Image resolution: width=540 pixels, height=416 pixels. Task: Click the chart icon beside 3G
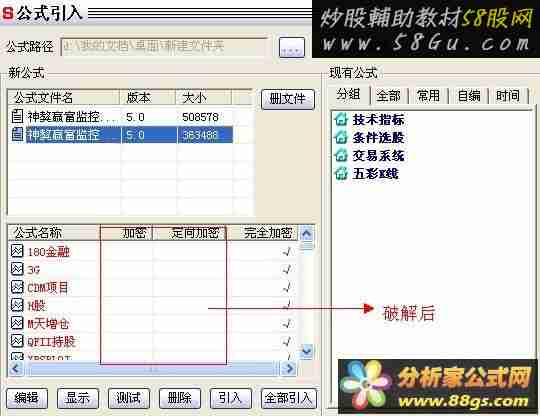tap(17, 269)
